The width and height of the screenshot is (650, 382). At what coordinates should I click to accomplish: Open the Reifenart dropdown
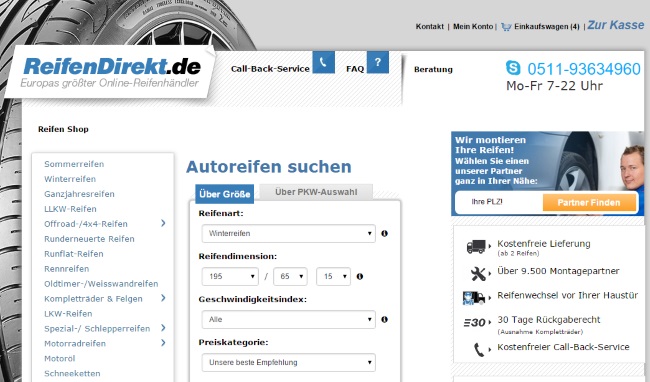pyautogui.click(x=289, y=233)
